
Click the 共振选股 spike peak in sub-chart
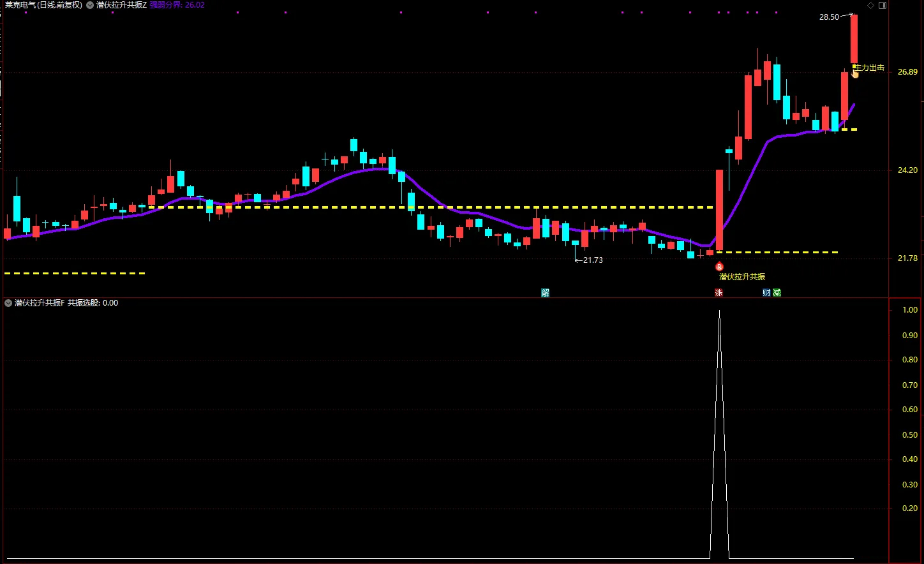point(719,311)
